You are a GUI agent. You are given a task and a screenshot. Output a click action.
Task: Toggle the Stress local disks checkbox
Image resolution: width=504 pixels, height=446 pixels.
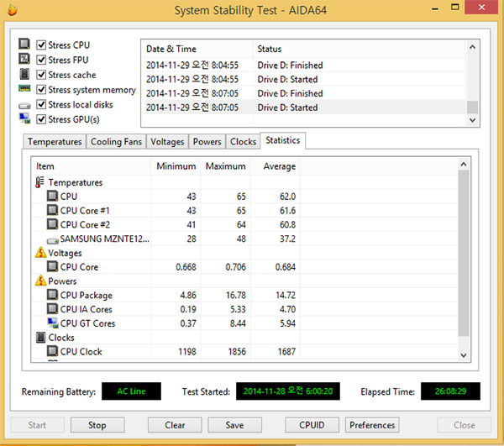(x=41, y=104)
